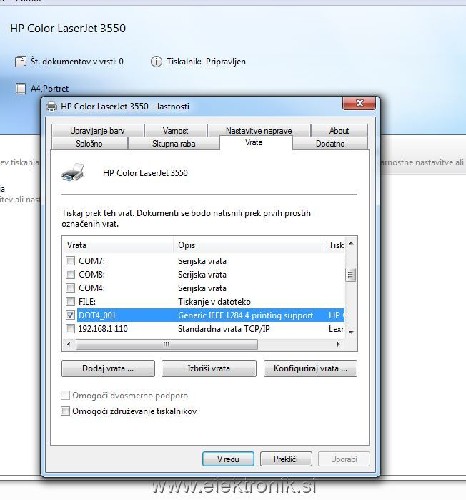466x500 pixels.
Task: Click the port list scroll up arrow
Action: click(x=351, y=244)
